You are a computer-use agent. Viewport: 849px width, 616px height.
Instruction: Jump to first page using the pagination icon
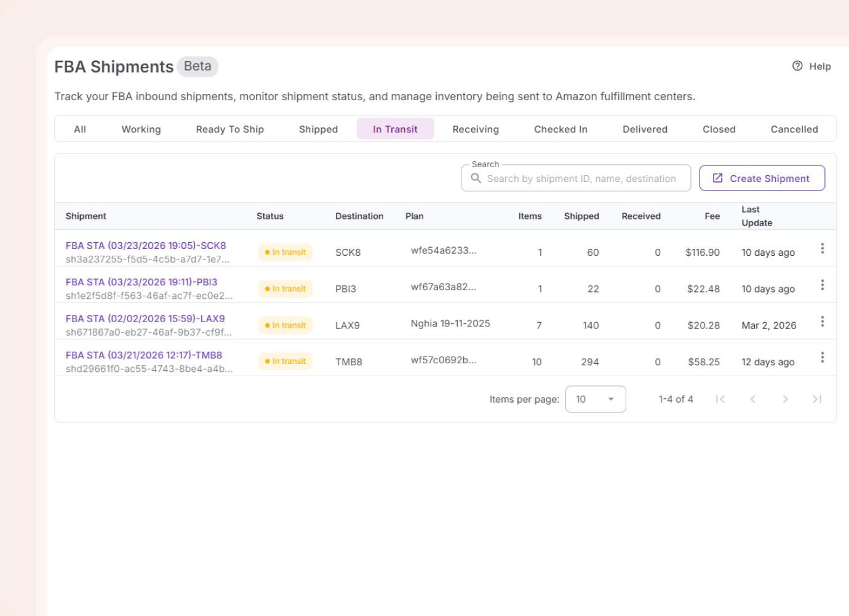[x=720, y=399]
